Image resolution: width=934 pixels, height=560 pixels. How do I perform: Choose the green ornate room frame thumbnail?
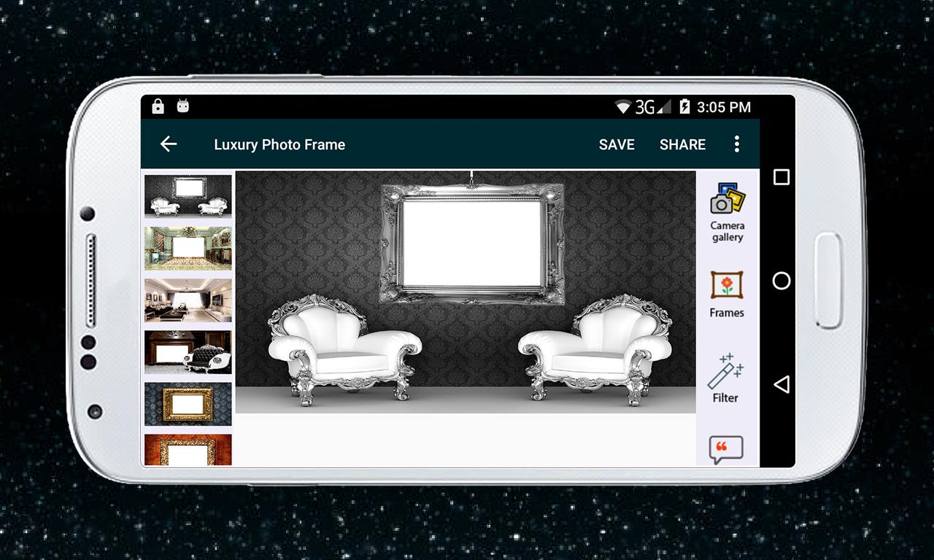[188, 249]
